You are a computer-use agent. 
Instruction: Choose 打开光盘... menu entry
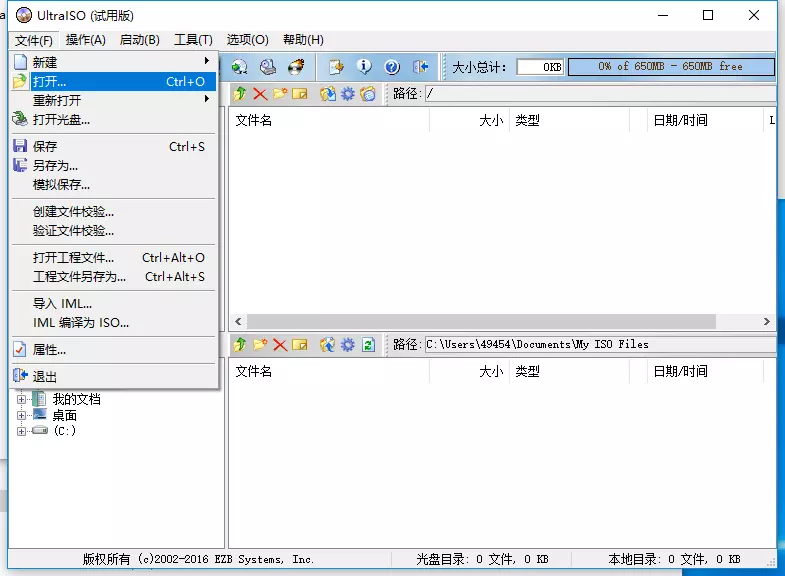[x=114, y=120]
